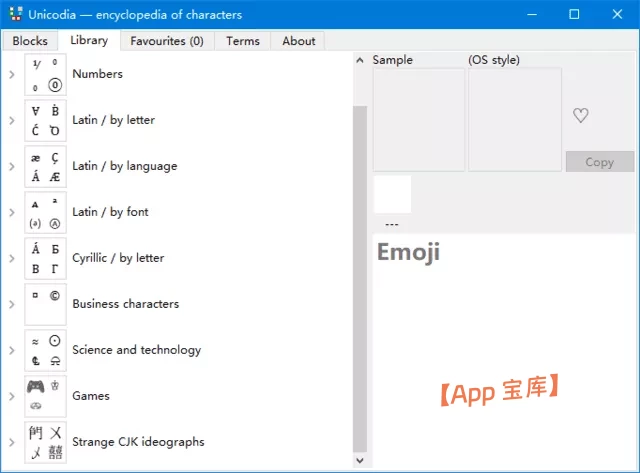This screenshot has width=640, height=473.
Task: Select Cyrillic / by letter label
Action: tap(118, 258)
